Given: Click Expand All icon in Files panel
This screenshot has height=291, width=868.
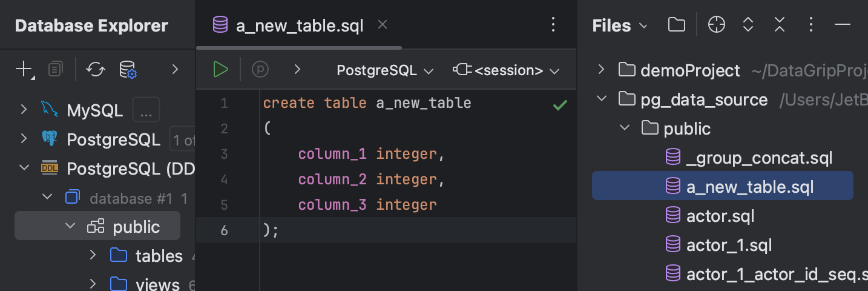Looking at the screenshot, I should click(x=748, y=25).
